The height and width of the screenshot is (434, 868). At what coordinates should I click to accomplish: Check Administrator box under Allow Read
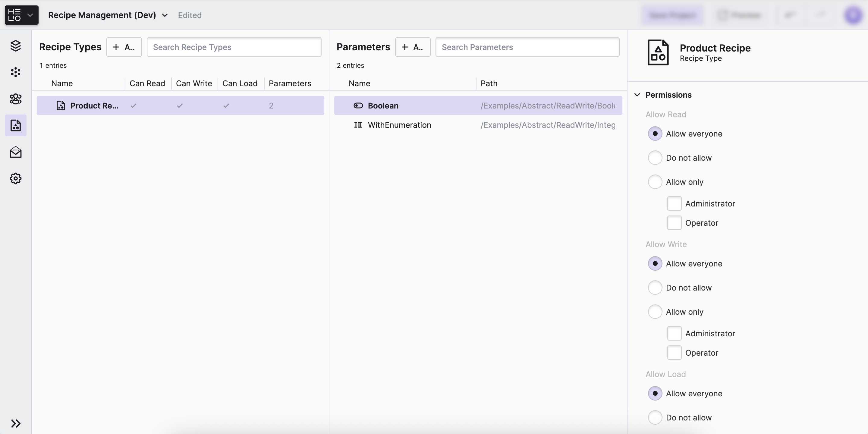click(674, 203)
